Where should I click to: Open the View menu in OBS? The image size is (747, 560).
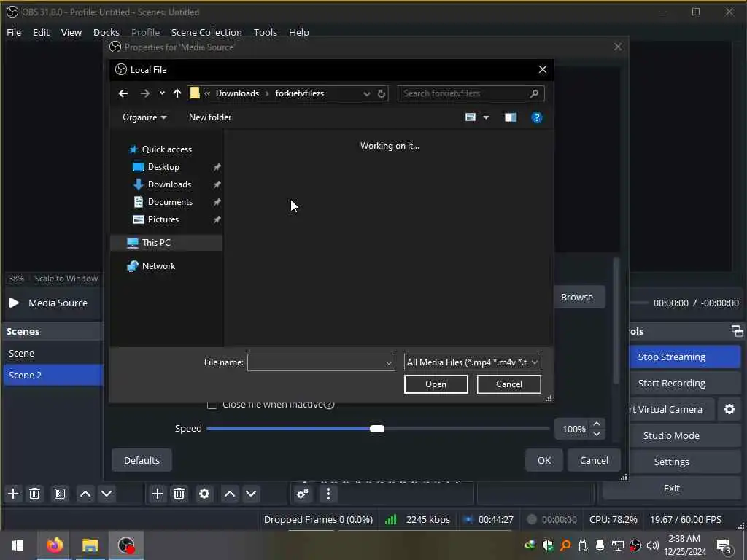[x=71, y=32]
